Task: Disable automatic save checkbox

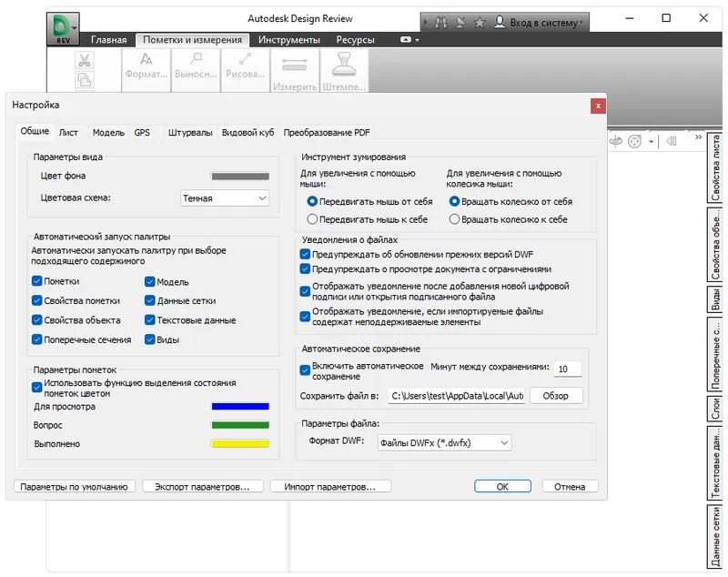Action: [x=305, y=370]
